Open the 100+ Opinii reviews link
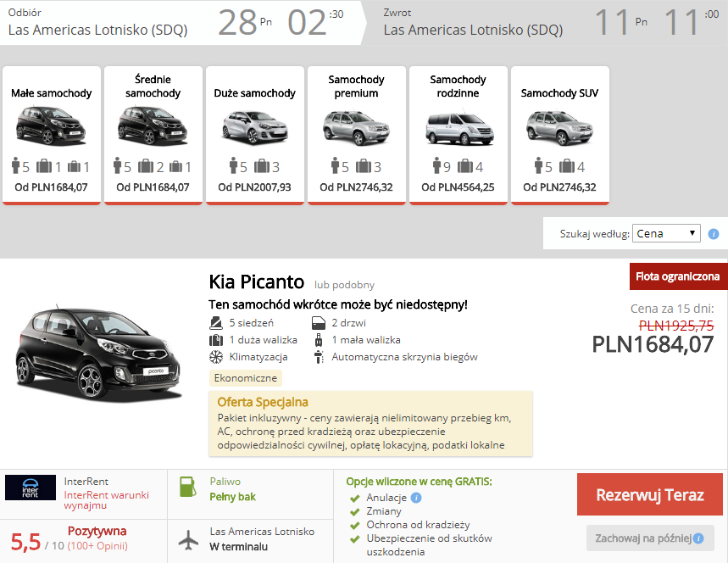728x563 pixels. pos(97,545)
